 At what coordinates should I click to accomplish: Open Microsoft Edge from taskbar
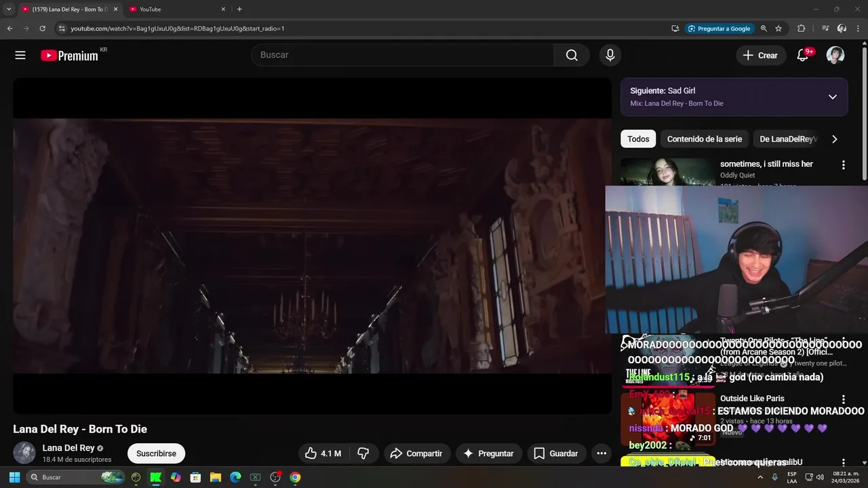[x=235, y=477]
